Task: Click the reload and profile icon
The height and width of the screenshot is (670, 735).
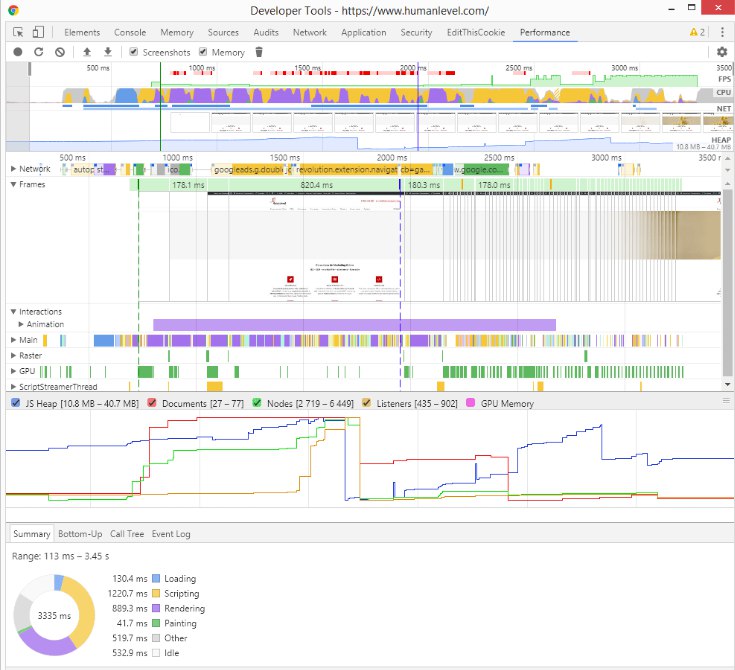Action: (39, 52)
